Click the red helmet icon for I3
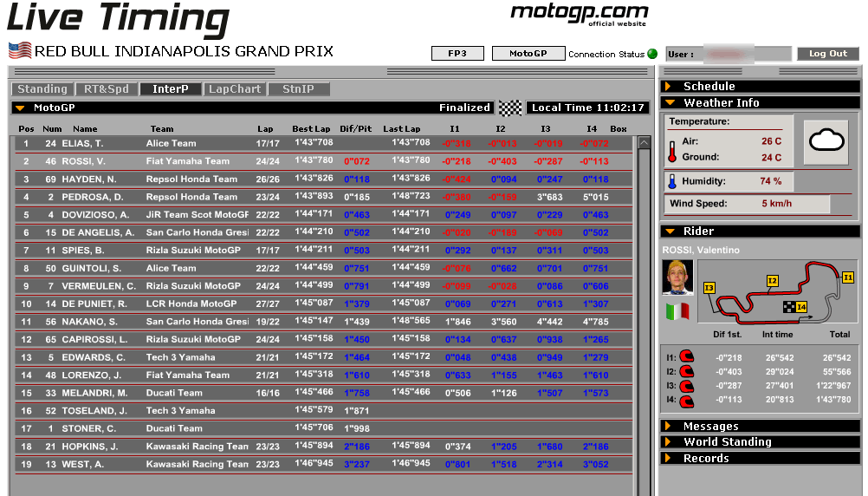The width and height of the screenshot is (868, 496). pyautogui.click(x=686, y=386)
